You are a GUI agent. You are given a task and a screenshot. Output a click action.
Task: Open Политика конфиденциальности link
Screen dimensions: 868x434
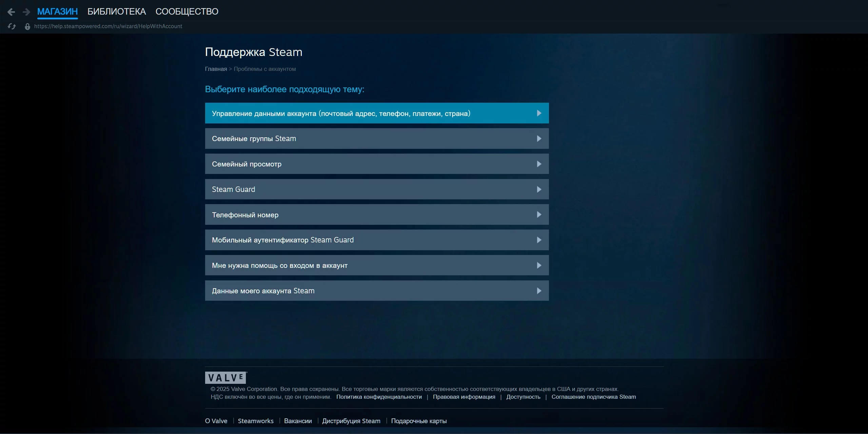pyautogui.click(x=379, y=397)
